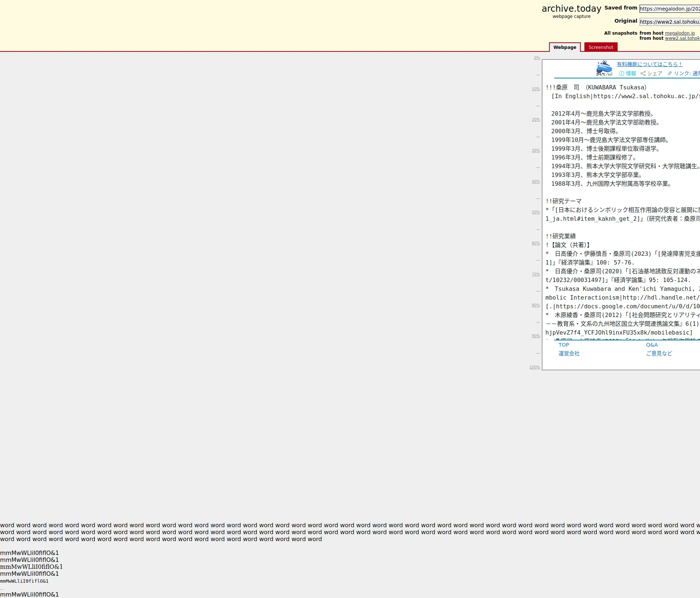The height and width of the screenshot is (598, 700).
Task: Jump to the 0% page marker
Action: (x=537, y=58)
